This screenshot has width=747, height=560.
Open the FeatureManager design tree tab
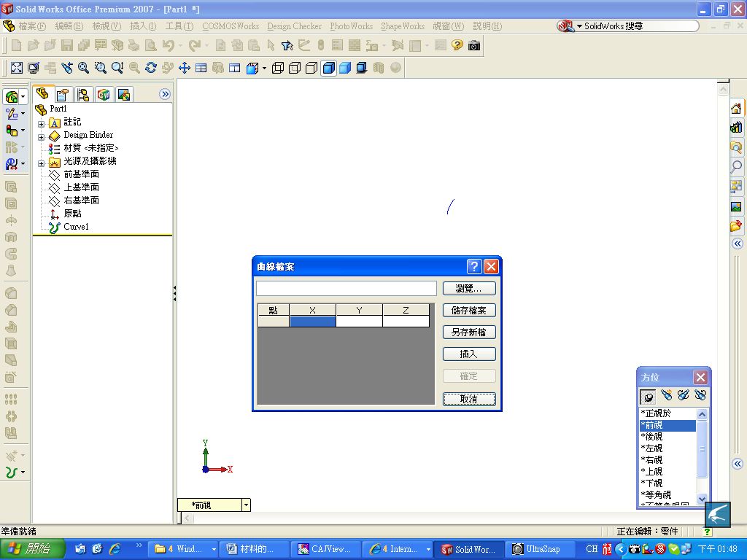[42, 94]
